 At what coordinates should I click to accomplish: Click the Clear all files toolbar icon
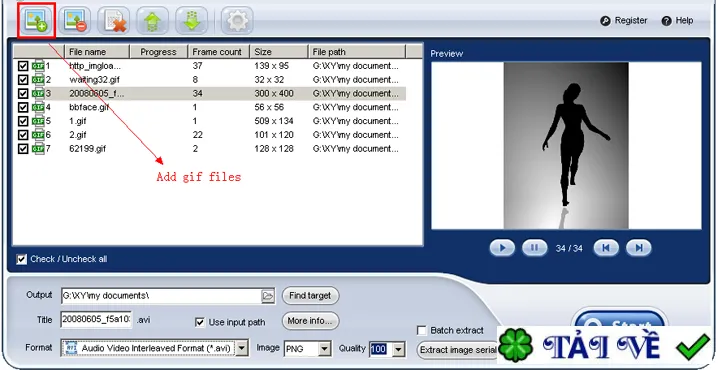(x=114, y=21)
